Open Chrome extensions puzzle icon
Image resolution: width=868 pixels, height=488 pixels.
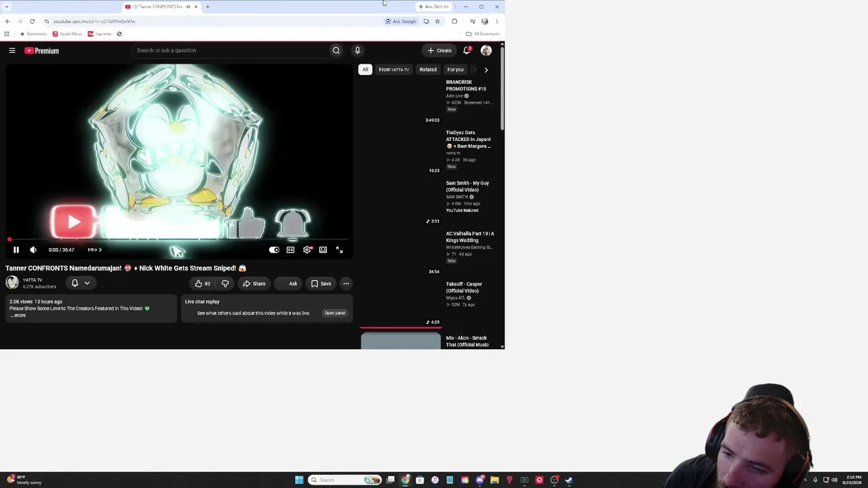(454, 21)
